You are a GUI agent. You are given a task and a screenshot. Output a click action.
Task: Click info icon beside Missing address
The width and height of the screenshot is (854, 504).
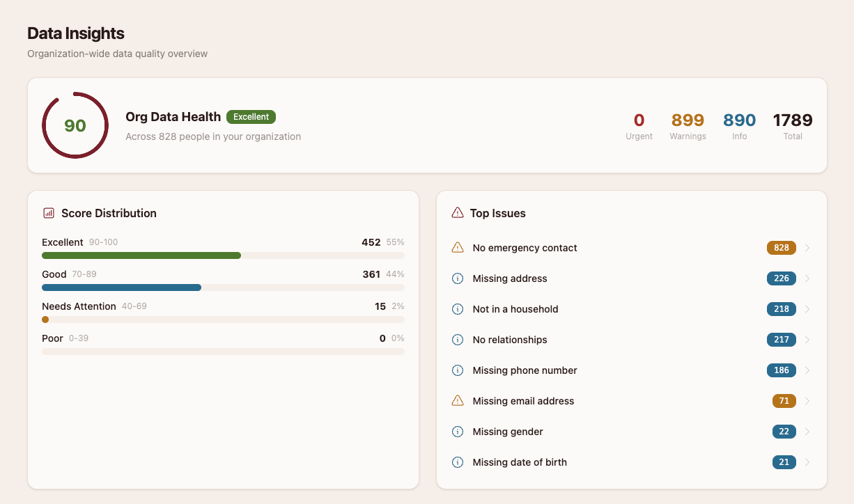click(x=458, y=278)
